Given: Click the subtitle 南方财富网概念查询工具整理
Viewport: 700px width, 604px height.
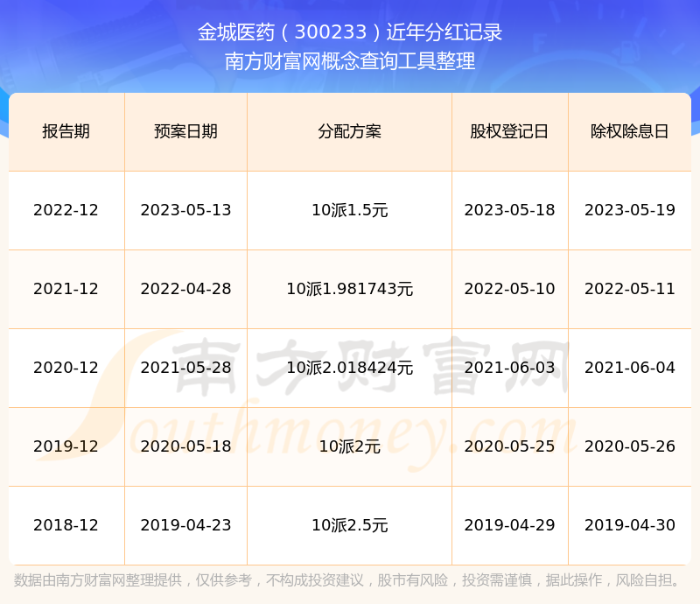Looking at the screenshot, I should (x=350, y=61).
